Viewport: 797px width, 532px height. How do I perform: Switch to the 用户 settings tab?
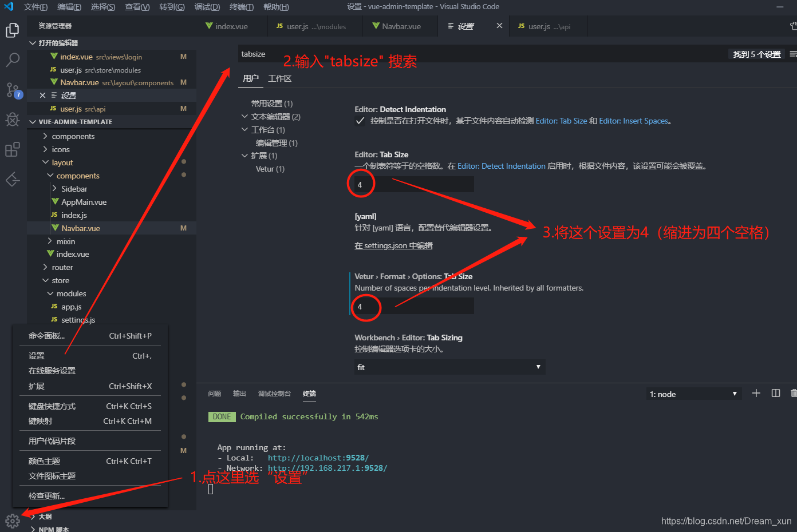tap(251, 78)
